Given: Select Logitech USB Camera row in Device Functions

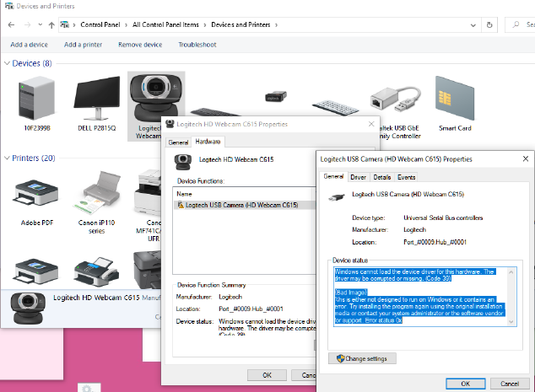Looking at the screenshot, I should click(x=245, y=205).
